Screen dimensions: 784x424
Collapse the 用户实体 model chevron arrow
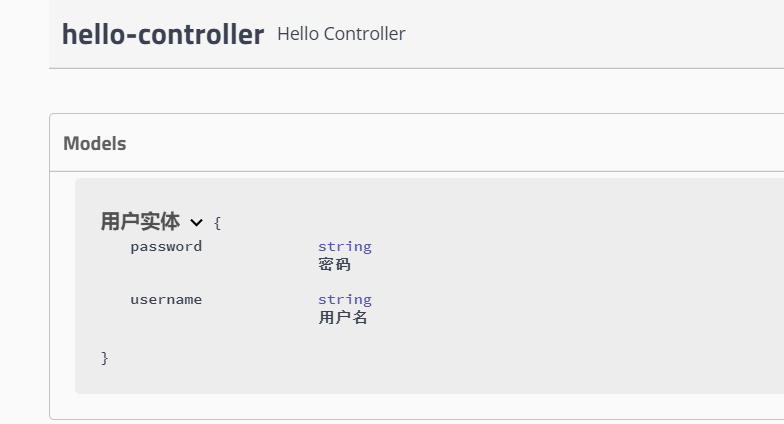pos(196,223)
